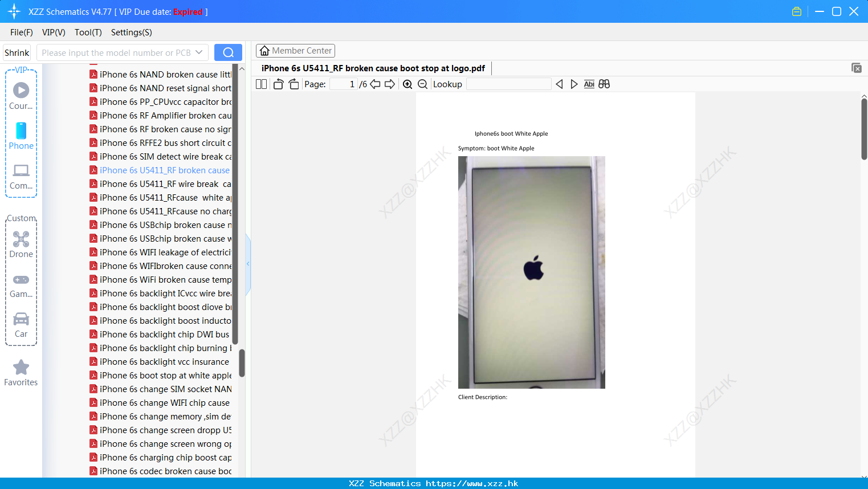Open the XZZ Schematics website link
868x489 pixels.
coord(472,483)
